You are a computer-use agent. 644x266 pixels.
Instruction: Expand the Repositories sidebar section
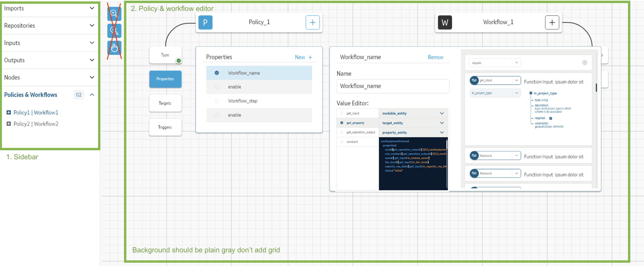point(92,25)
